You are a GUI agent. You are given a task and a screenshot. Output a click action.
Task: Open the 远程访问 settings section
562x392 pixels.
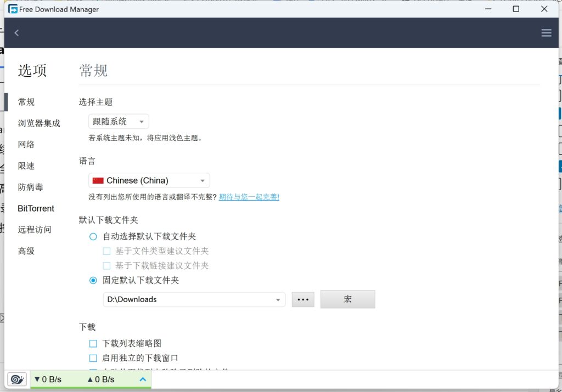[x=35, y=230]
